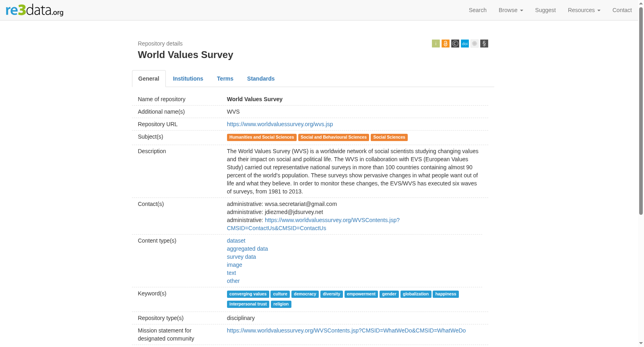Viewport: 644px width, 347px height.
Task: Click the survey data content type link
Action: [241, 257]
